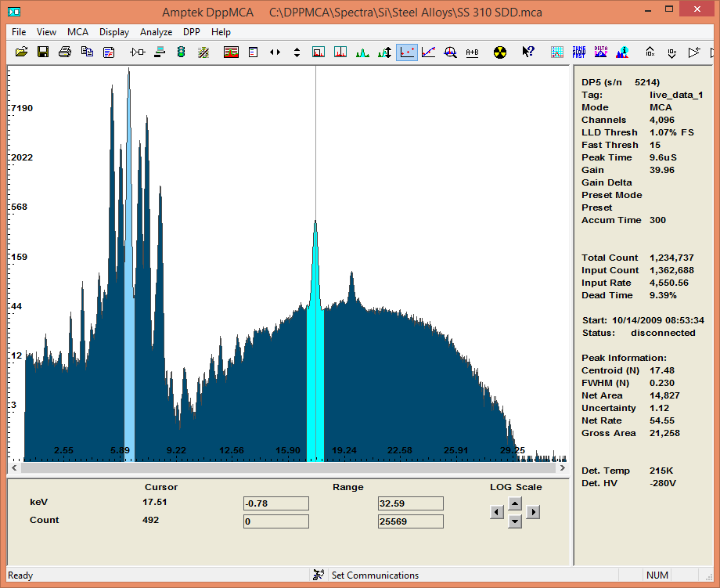Click the horizontal left-right arrows icon
720x588 pixels.
pyautogui.click(x=275, y=52)
